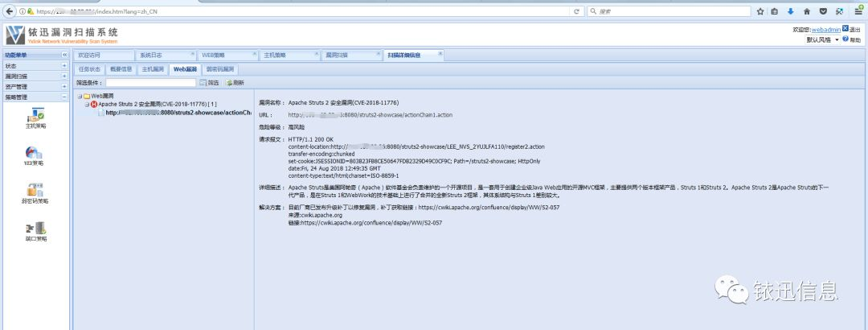
Task: Select the Web漏洞 sub-tab
Action: [x=184, y=69]
